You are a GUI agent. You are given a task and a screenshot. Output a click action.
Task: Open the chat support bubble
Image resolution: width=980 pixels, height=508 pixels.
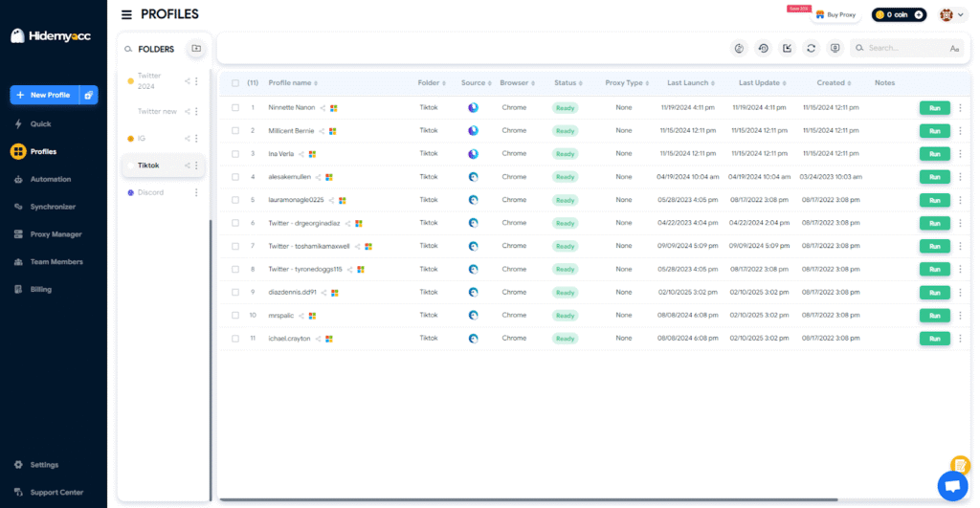pyautogui.click(x=952, y=486)
